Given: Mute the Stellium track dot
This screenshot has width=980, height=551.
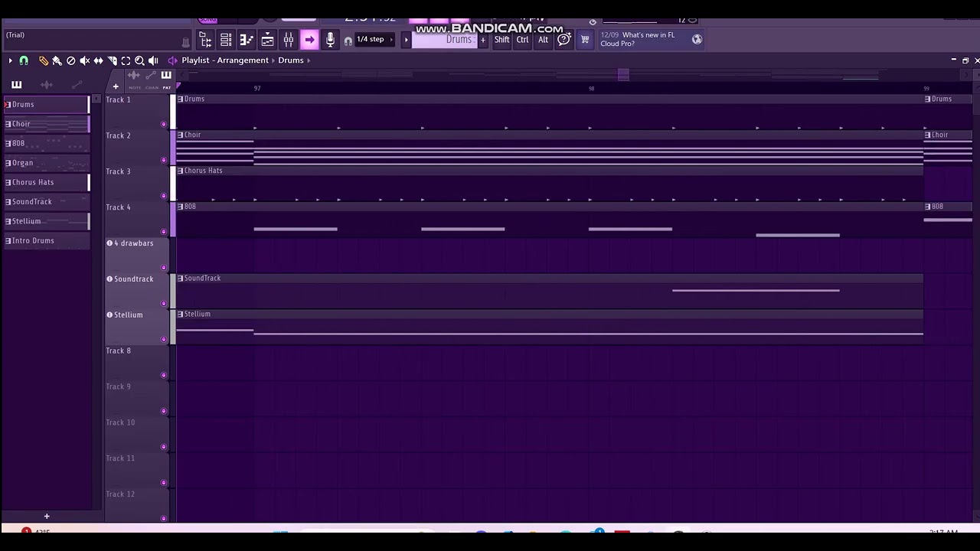Looking at the screenshot, I should 164,340.
